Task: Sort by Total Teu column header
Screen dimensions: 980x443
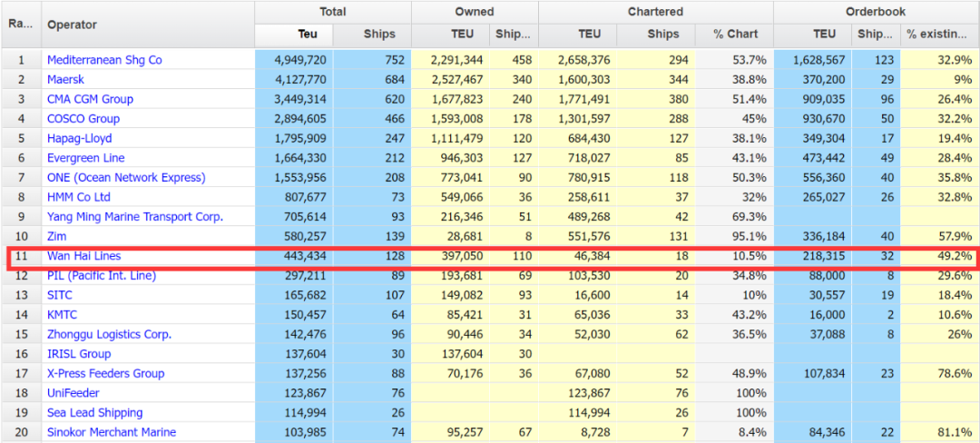Action: [x=294, y=34]
